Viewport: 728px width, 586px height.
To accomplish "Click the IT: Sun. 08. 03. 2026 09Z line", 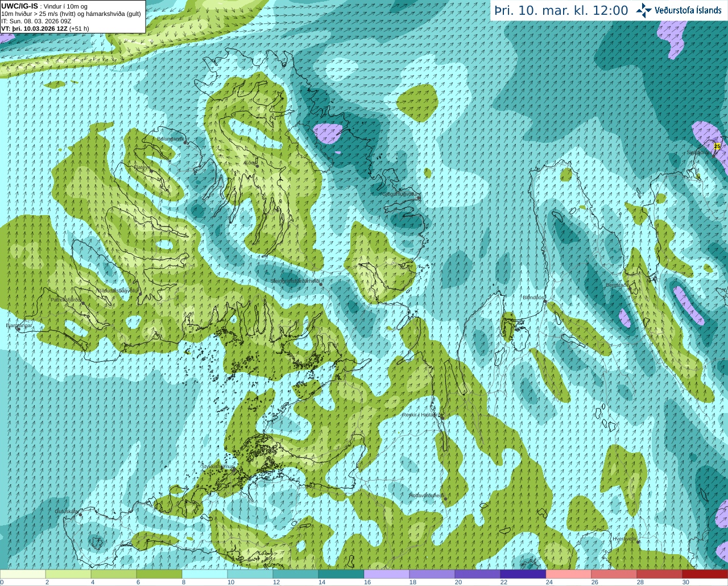I will (36, 21).
